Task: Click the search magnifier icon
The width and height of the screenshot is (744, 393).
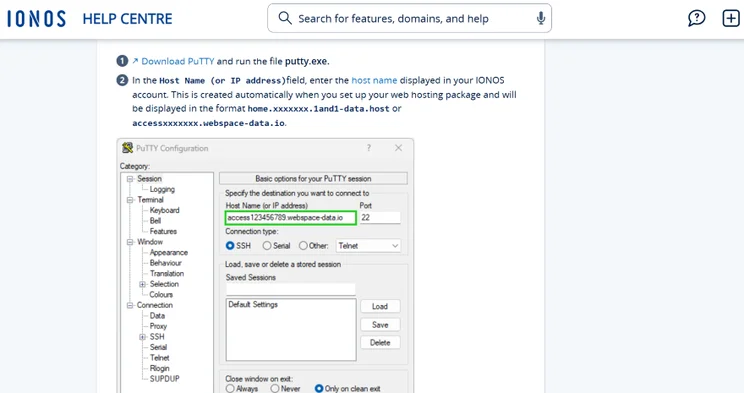Action: click(x=285, y=18)
